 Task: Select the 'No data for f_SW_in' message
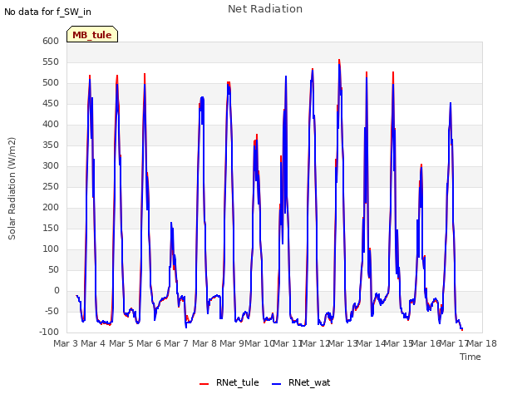pos(47,12)
